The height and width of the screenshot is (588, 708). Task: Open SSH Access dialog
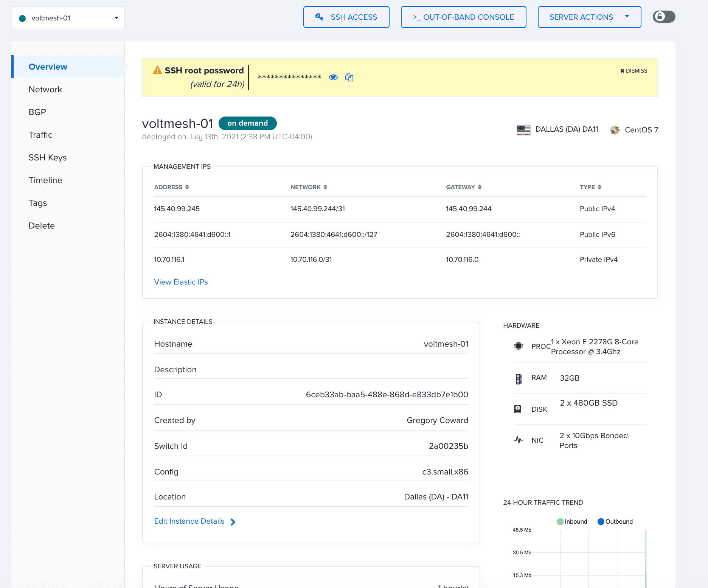coord(346,17)
